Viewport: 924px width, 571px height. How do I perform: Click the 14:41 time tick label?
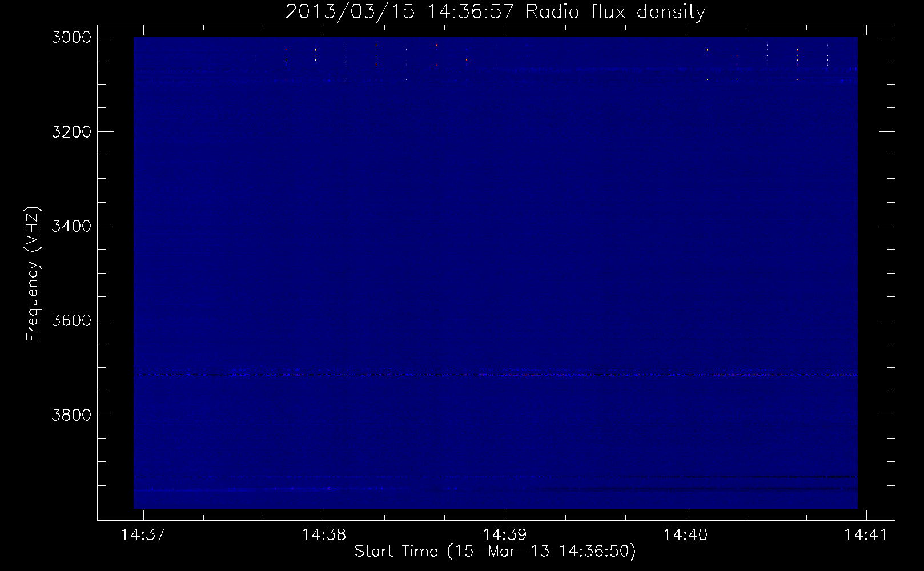pos(866,534)
